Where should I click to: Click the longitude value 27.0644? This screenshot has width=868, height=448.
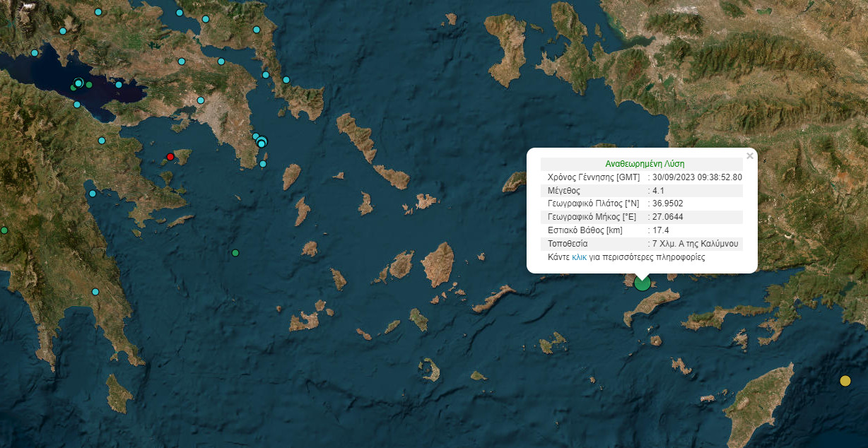[668, 218]
